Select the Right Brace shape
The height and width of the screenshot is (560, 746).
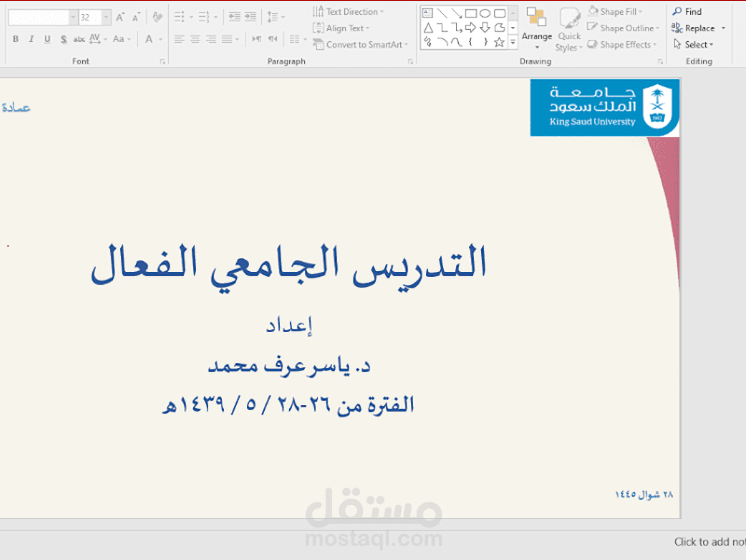(485, 42)
